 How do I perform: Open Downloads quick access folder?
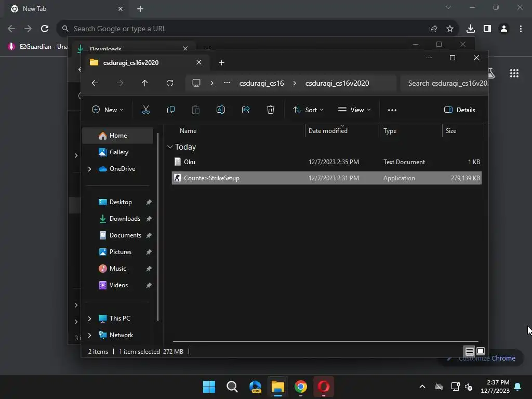(125, 219)
